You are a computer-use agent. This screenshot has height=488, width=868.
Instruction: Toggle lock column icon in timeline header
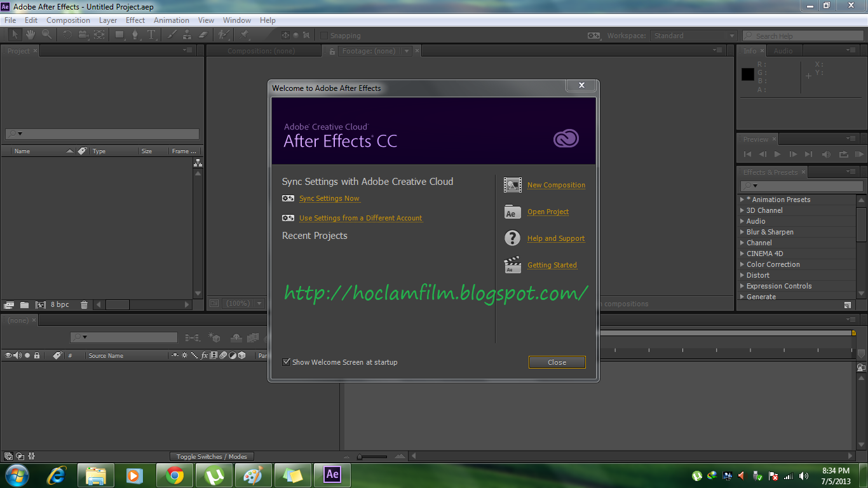tap(37, 356)
